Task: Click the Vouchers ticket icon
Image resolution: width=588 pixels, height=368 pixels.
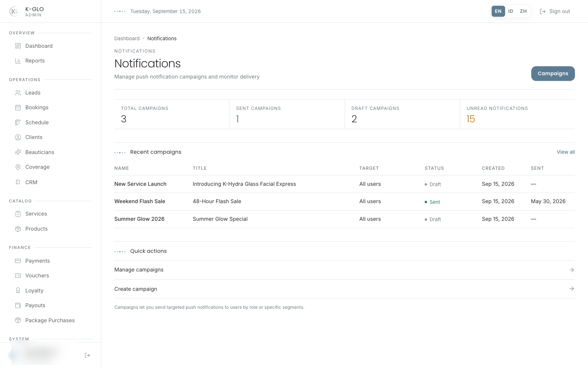Action: point(18,276)
